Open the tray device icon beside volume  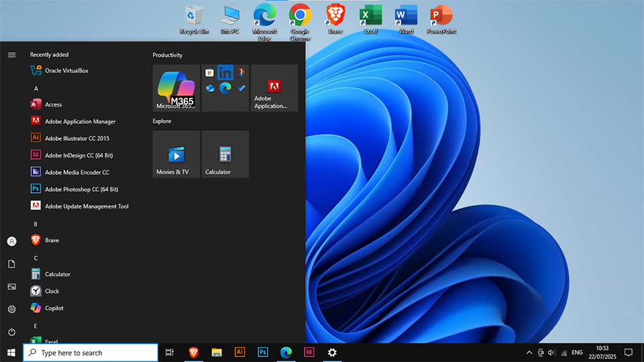click(541, 353)
